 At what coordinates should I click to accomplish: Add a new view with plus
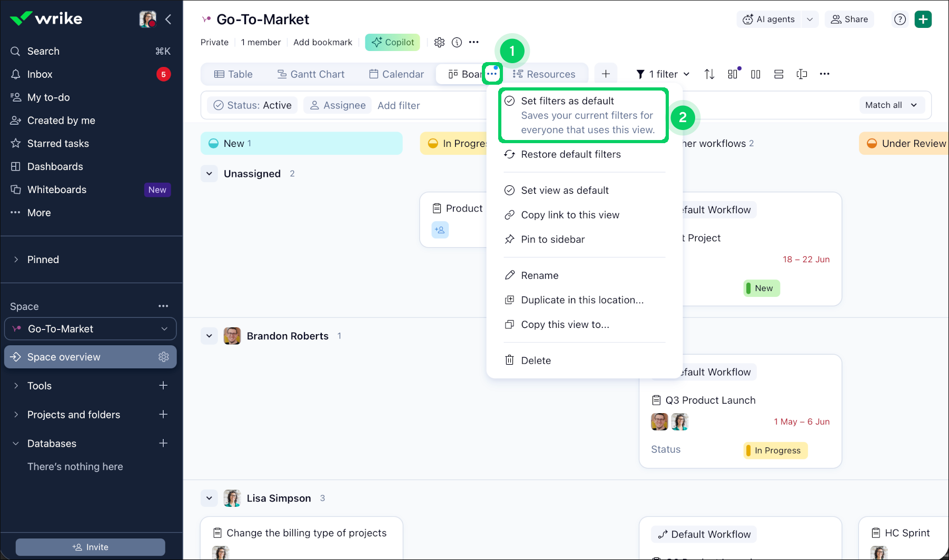coord(606,74)
